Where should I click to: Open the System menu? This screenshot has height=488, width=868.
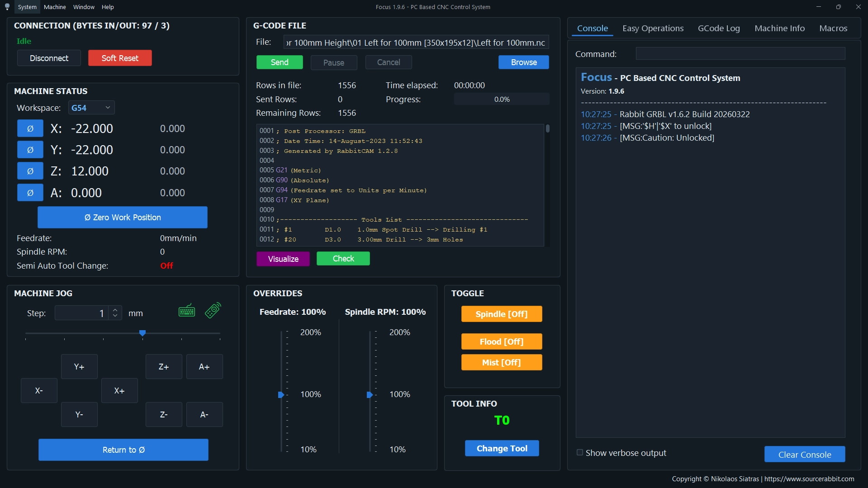coord(27,7)
